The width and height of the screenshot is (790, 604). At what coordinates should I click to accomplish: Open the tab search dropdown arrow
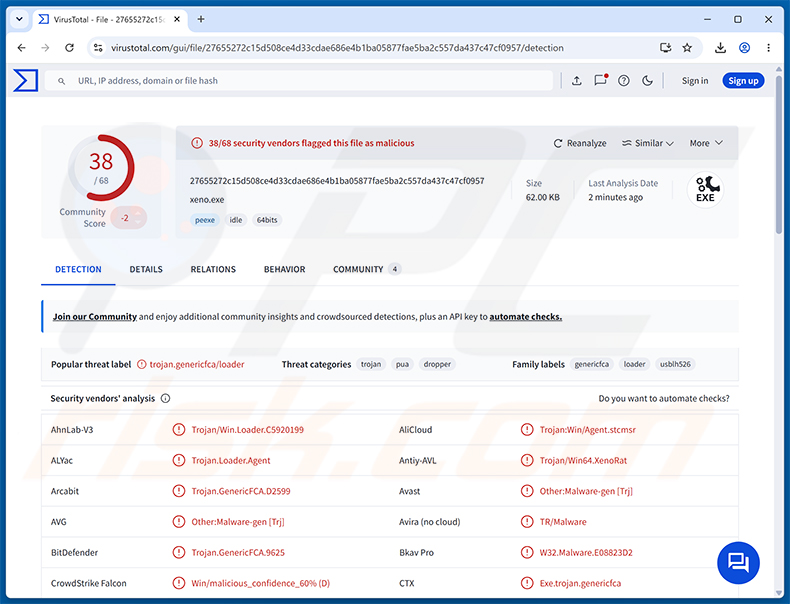click(x=19, y=19)
